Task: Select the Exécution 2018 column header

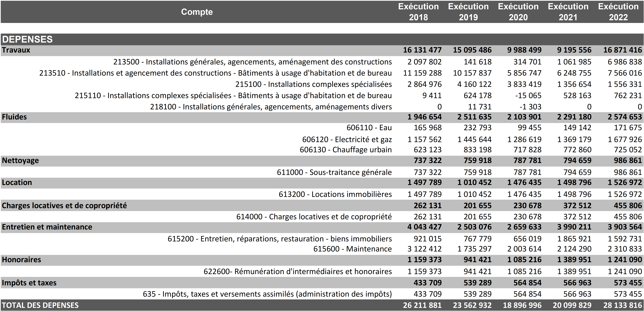Action: tap(418, 12)
